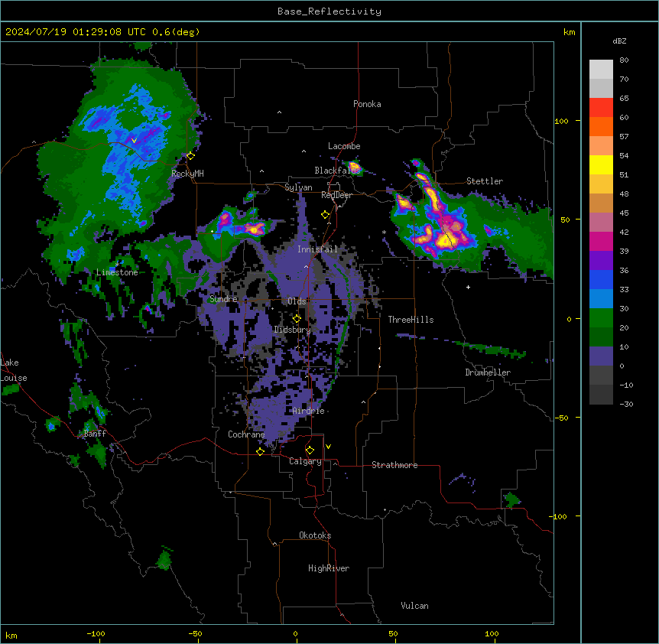Click the RedDeer city label

pos(336,195)
